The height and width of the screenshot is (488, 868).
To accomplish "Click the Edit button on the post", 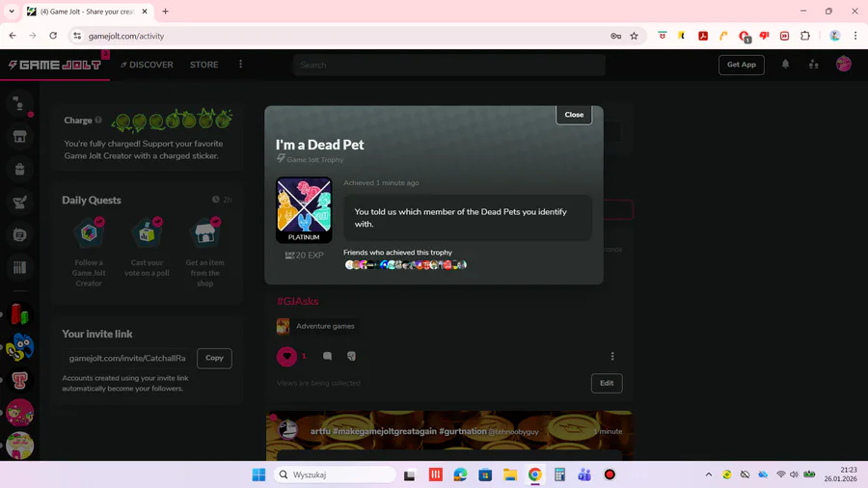I will point(607,383).
